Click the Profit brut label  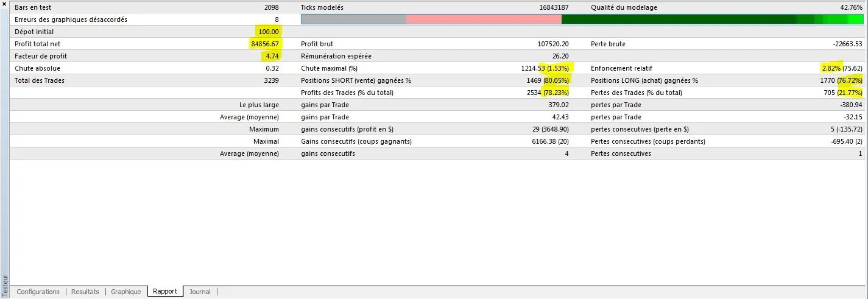tap(317, 44)
